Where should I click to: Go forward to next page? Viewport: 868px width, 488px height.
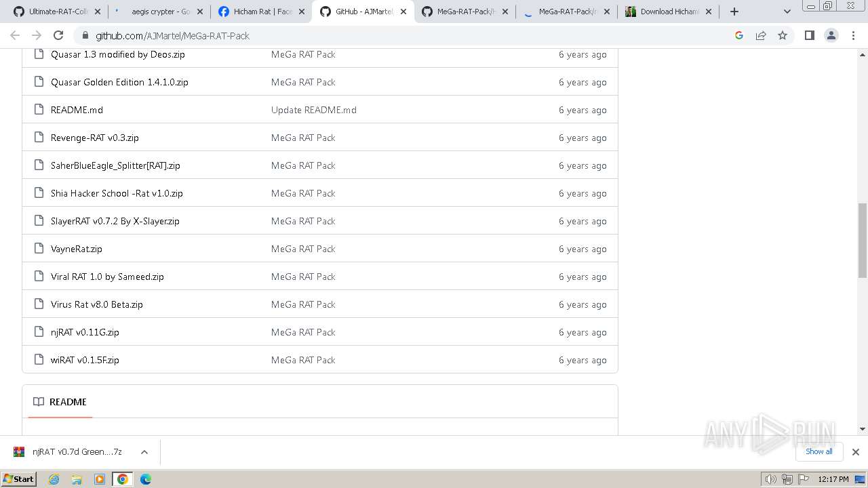pos(37,35)
